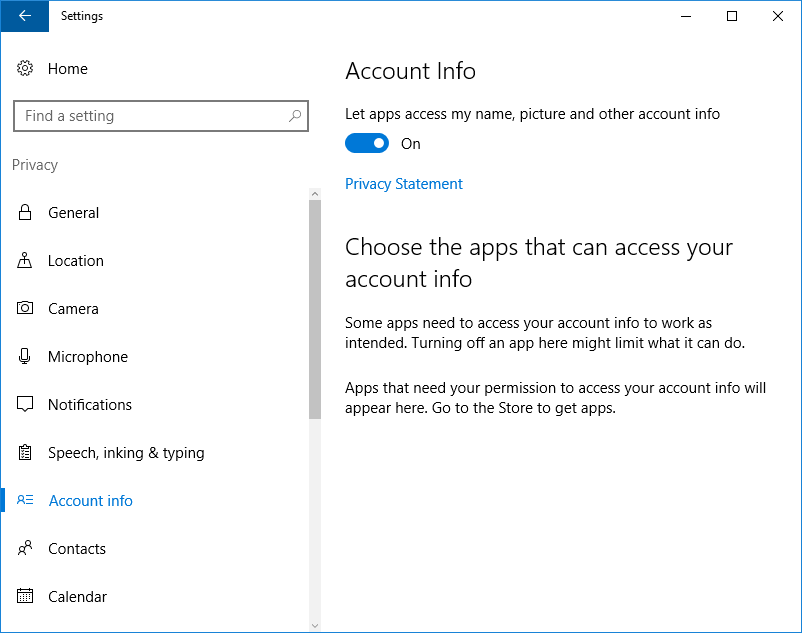Click the General lock icon
Screen dimensions: 802x633
(25, 213)
